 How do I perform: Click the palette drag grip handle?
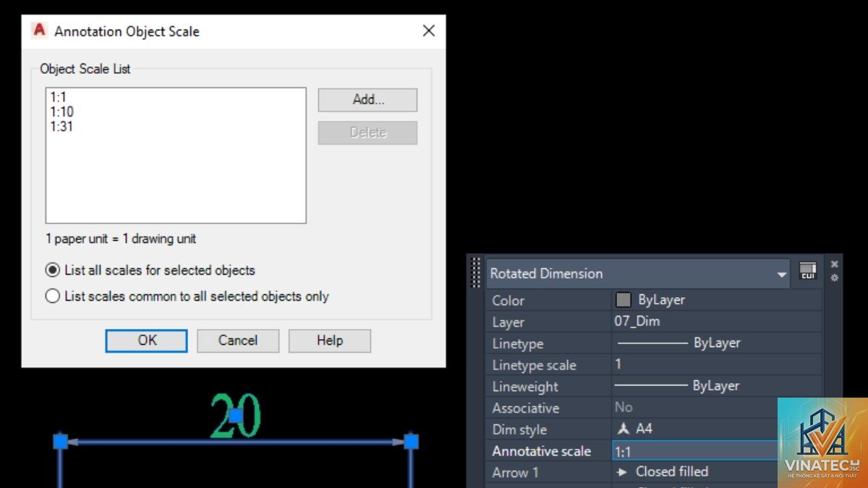pyautogui.click(x=476, y=273)
